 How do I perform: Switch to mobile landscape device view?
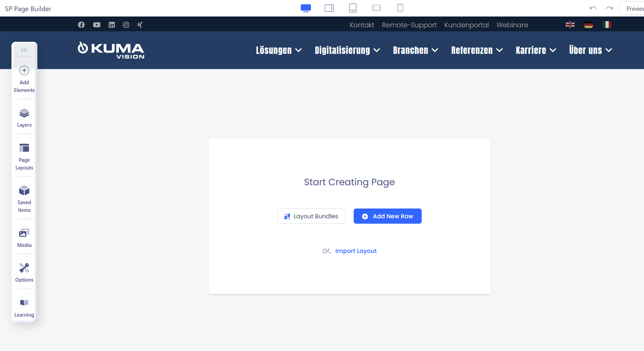[x=377, y=8]
